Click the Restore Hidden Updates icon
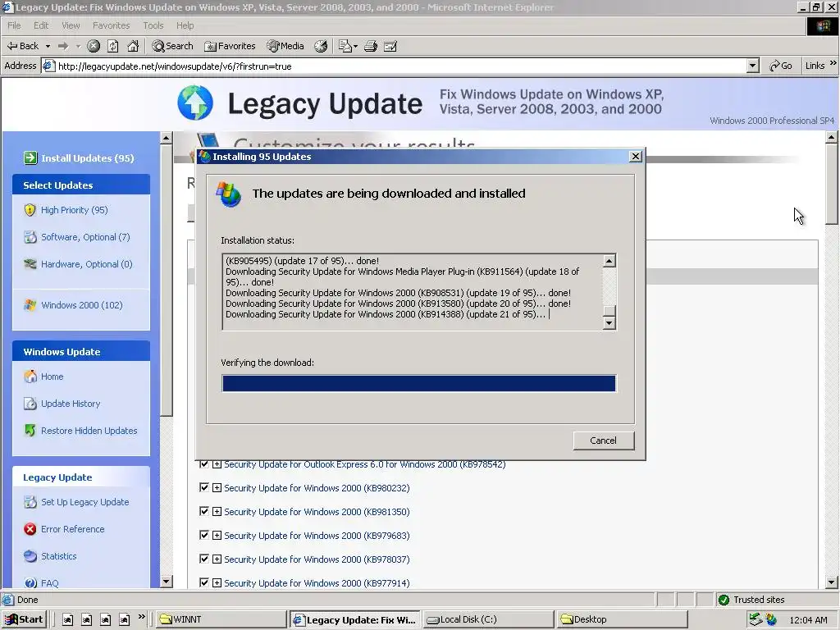 pos(30,430)
